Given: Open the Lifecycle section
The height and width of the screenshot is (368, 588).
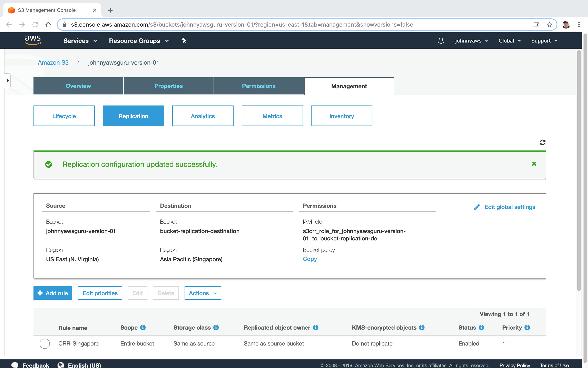Looking at the screenshot, I should point(64,116).
